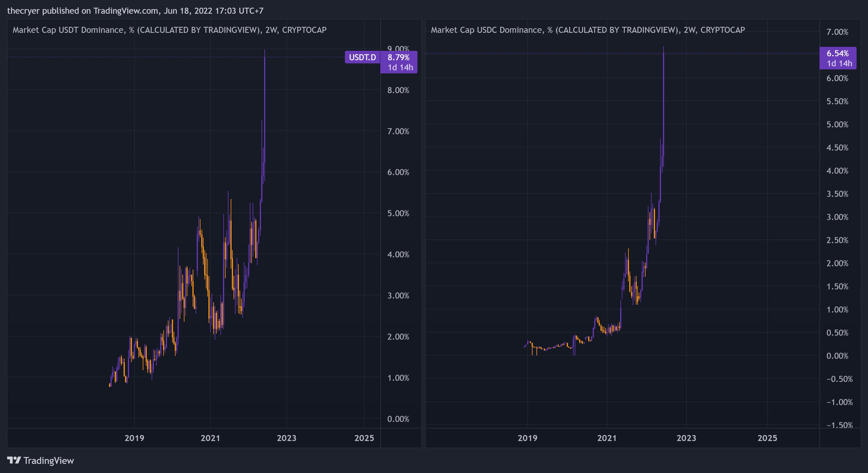
Task: Click the USDT.D symbol label
Action: [x=362, y=57]
